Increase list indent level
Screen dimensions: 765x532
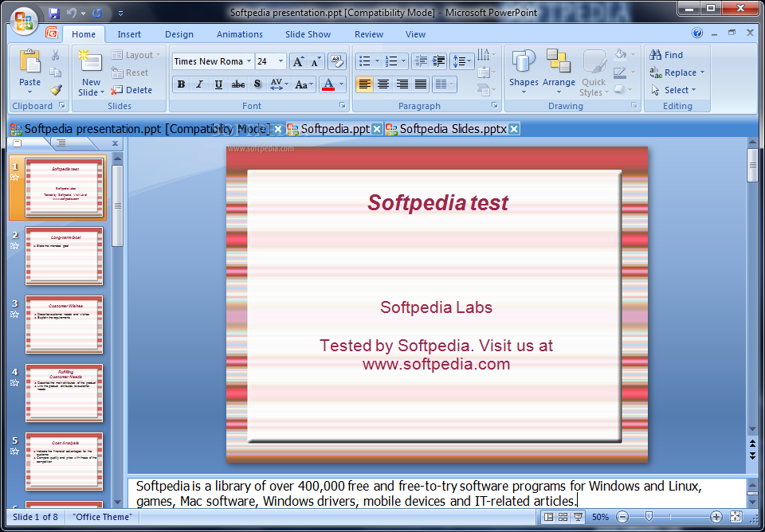(438, 61)
